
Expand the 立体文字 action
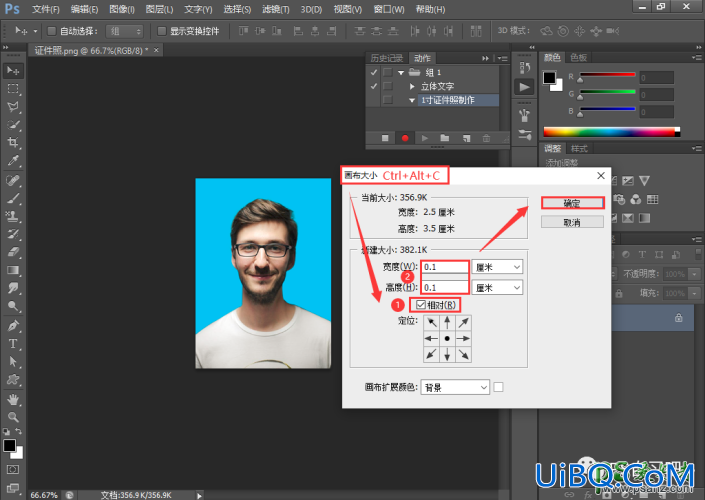(x=412, y=86)
